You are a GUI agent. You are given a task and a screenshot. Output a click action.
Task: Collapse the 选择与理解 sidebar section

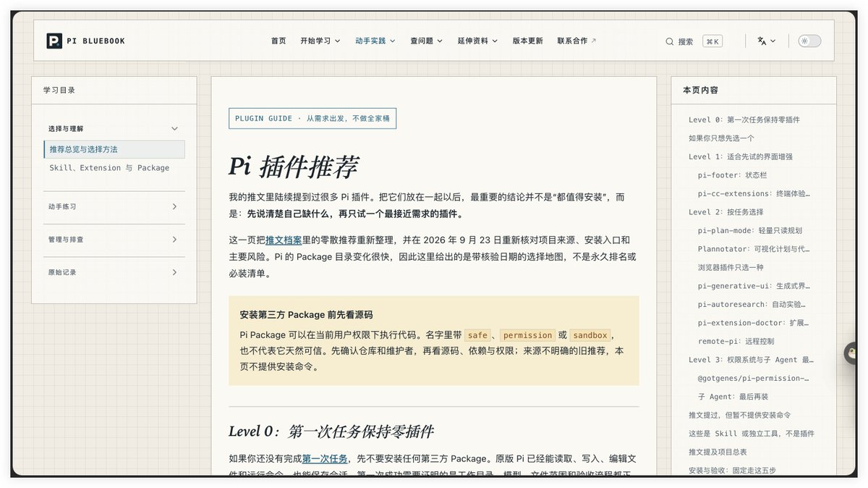[114, 128]
